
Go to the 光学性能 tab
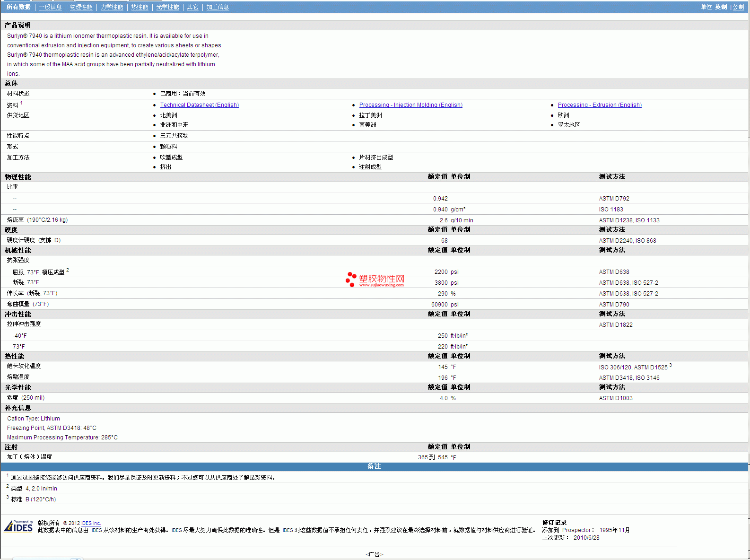coord(167,7)
